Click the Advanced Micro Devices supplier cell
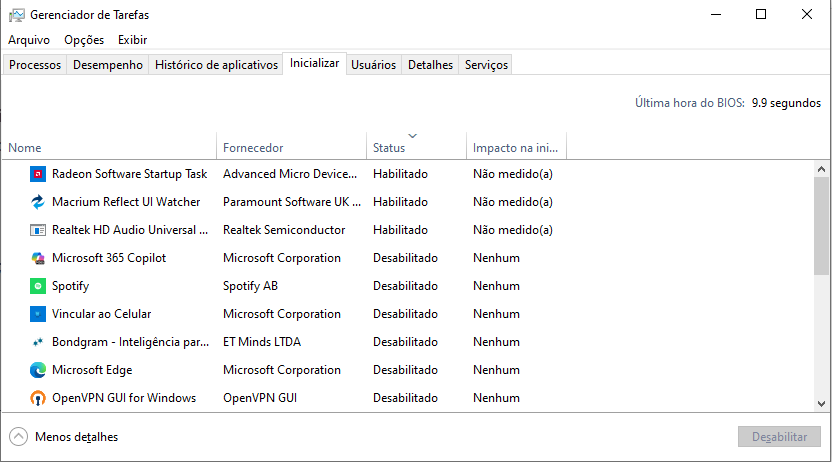The image size is (832, 462). (290, 174)
